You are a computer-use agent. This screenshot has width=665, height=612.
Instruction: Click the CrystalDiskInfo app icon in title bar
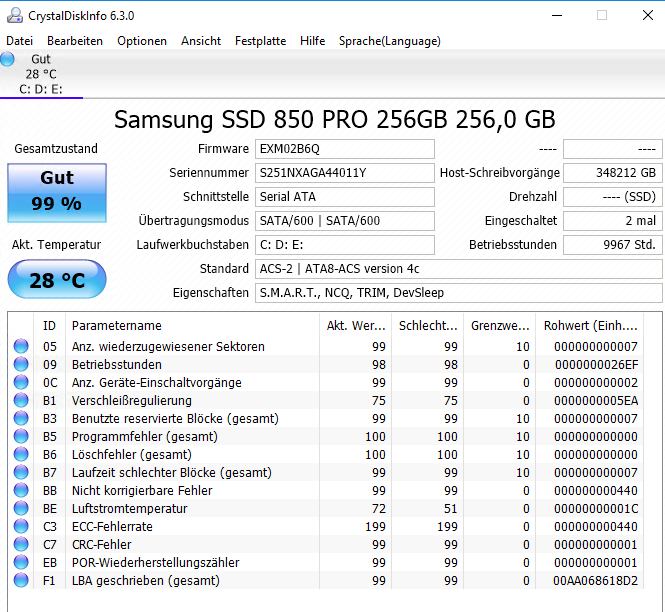[15, 15]
